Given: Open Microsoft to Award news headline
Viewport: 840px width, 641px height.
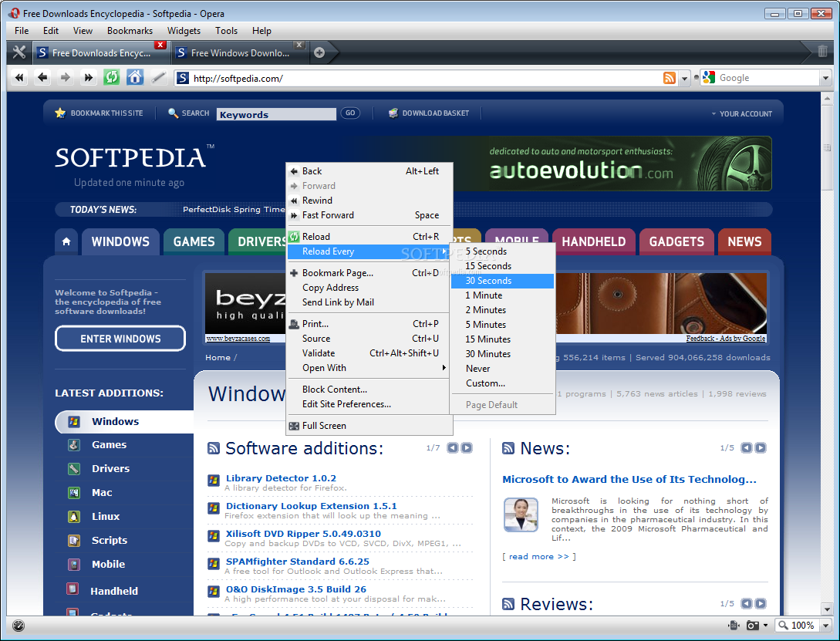Looking at the screenshot, I should (x=629, y=479).
